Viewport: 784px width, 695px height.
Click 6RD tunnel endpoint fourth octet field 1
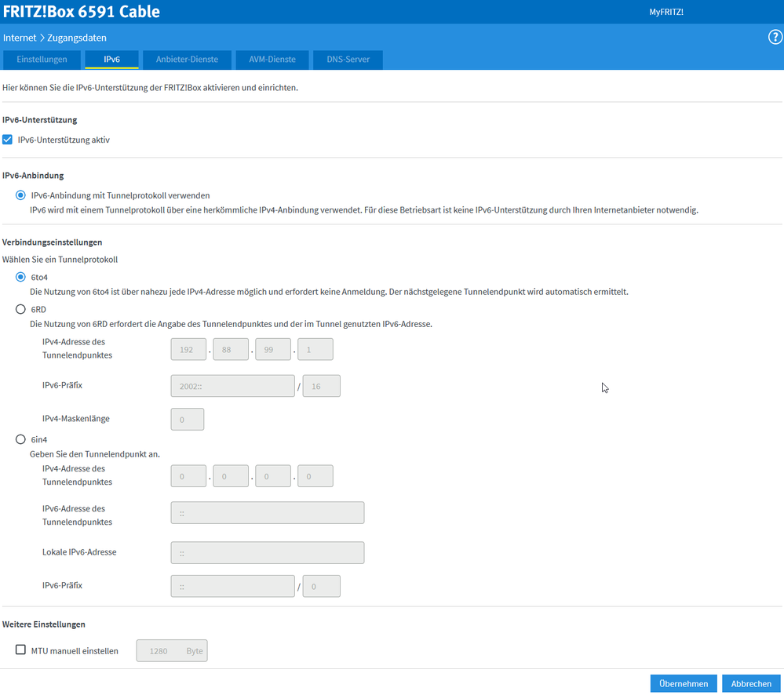(315, 349)
